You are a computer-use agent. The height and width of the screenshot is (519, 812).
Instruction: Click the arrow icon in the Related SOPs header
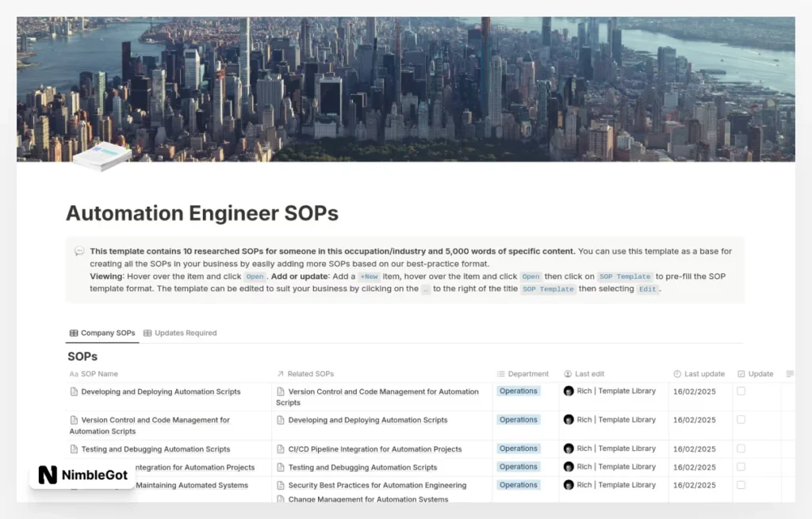[281, 373]
